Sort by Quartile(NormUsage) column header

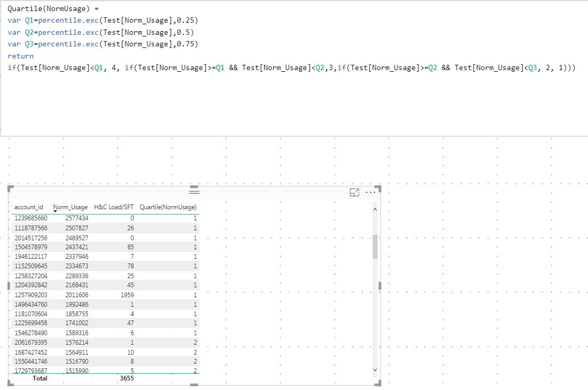pyautogui.click(x=168, y=207)
